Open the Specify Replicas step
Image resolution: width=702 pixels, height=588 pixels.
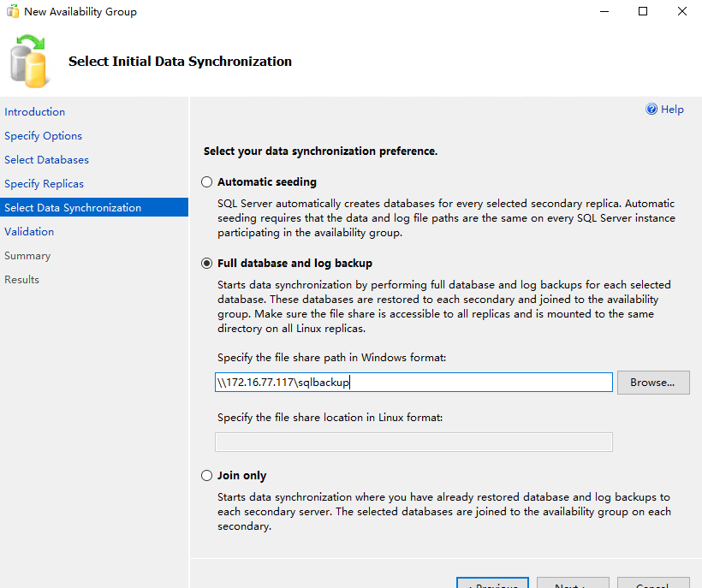click(44, 183)
